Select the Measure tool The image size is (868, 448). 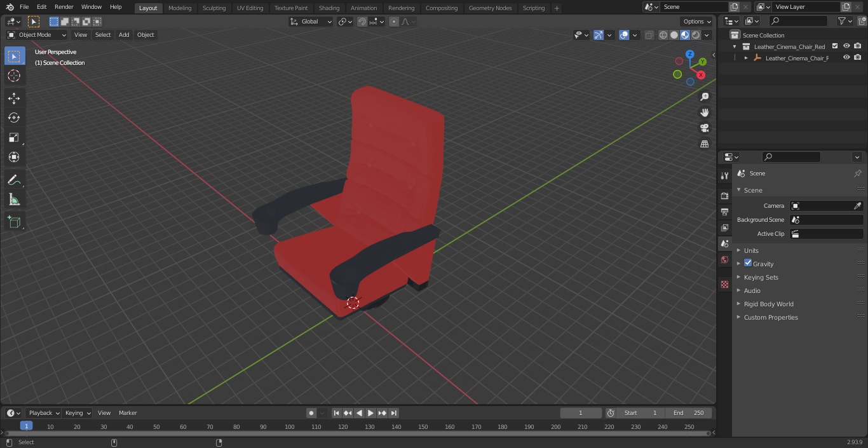(14, 200)
